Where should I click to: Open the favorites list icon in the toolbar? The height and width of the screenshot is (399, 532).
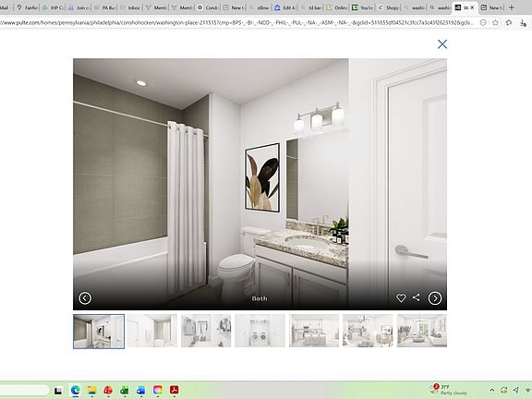[x=509, y=23]
